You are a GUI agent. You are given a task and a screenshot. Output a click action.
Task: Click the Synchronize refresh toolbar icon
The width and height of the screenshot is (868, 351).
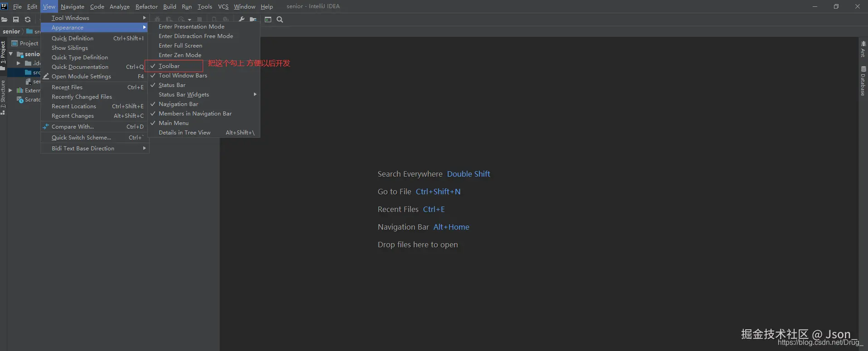coord(28,19)
